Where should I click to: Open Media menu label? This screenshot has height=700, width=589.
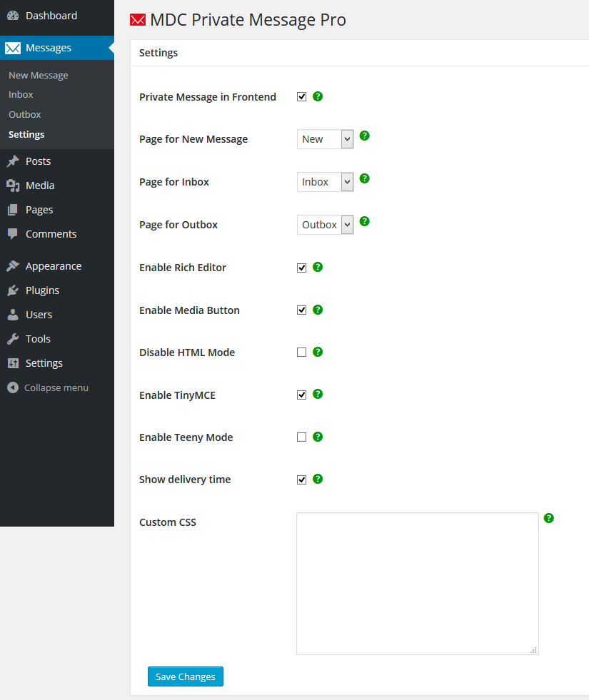pyautogui.click(x=40, y=186)
